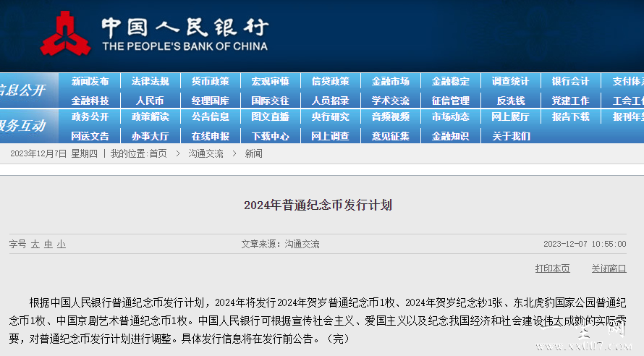Screen dimensions: 644x356
Task: Open 音频视频 under service menu
Action: pos(390,117)
